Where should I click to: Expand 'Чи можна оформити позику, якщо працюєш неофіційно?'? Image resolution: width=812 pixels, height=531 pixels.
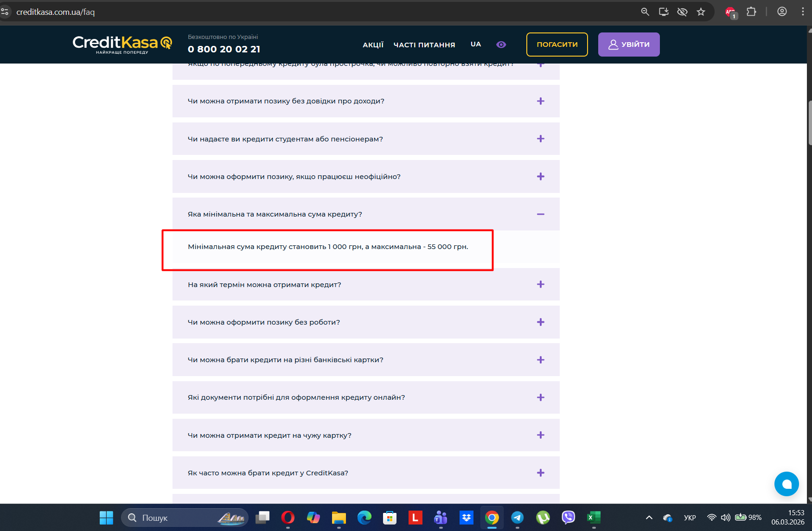366,177
